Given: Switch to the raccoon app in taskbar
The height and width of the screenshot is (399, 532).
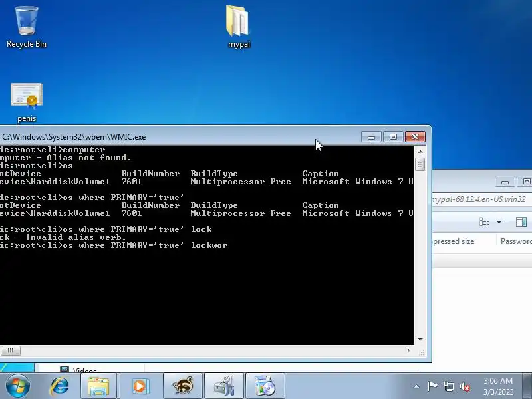Looking at the screenshot, I should pyautogui.click(x=183, y=386).
